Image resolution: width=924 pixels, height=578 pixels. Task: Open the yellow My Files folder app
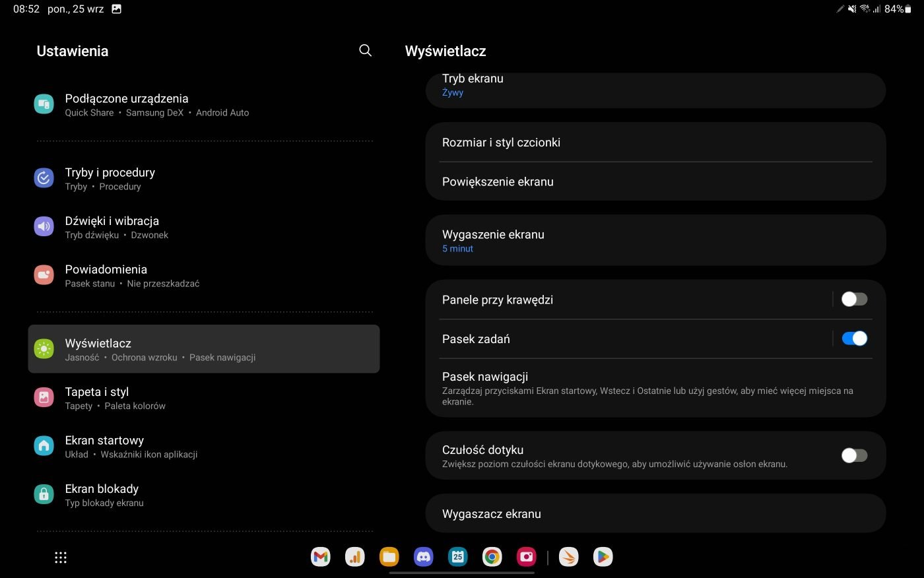389,557
